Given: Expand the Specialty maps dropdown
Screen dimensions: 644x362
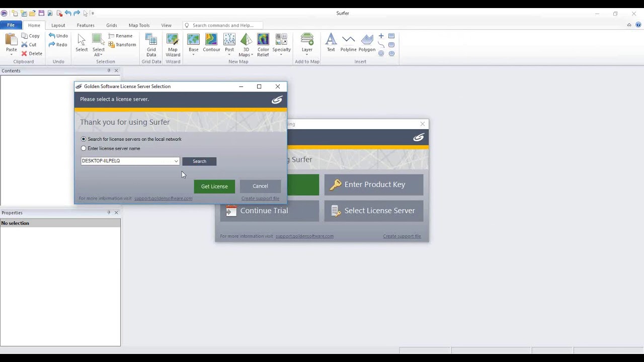Looking at the screenshot, I should [281, 54].
